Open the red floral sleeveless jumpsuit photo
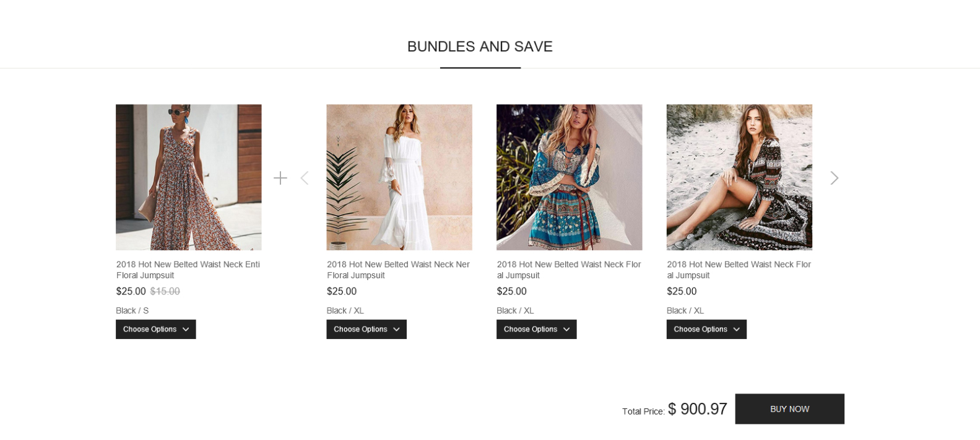The height and width of the screenshot is (440, 980). point(188,177)
